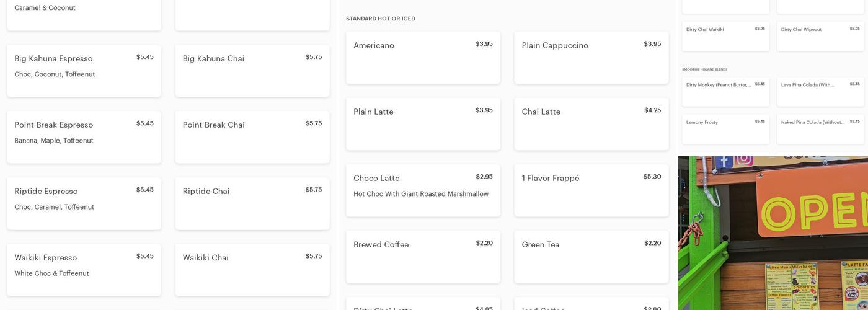Pick the Waikiki Espresso item

(84, 270)
